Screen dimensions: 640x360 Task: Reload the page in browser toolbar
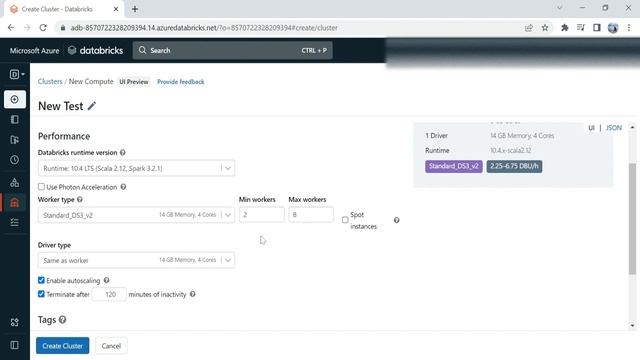43,28
